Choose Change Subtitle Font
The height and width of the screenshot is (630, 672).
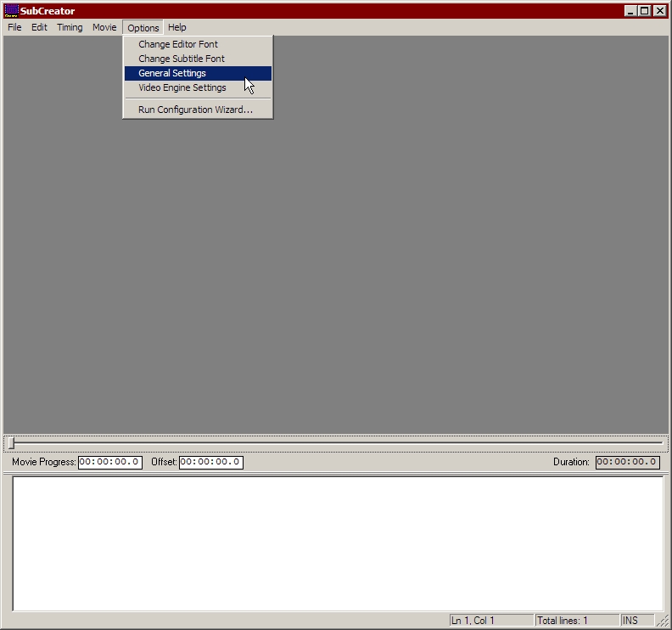(198, 59)
